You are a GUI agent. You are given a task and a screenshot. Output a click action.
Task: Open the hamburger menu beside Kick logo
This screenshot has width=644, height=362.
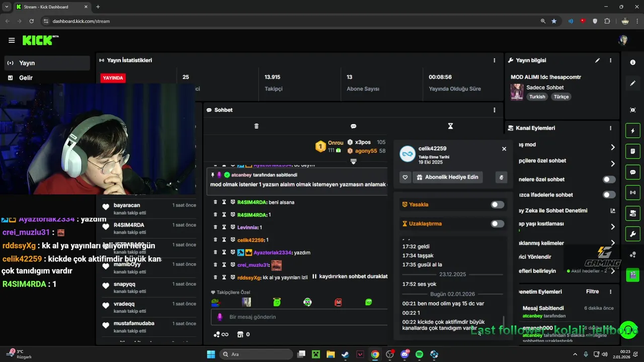point(12,40)
